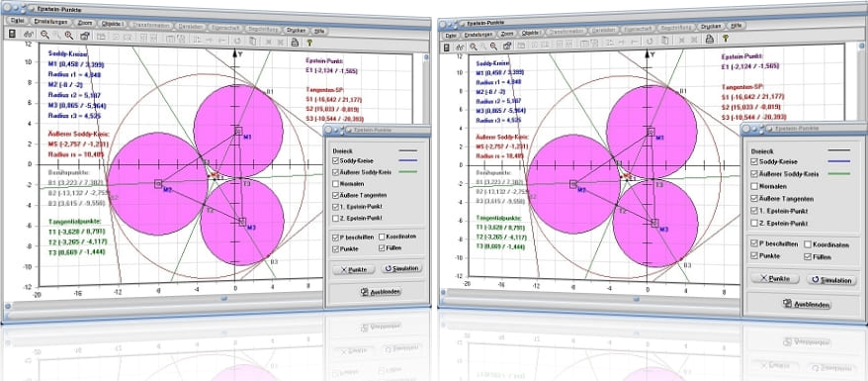This screenshot has width=868, height=381.
Task: Click yellow help icon in right window toolbar
Action: coord(726,38)
